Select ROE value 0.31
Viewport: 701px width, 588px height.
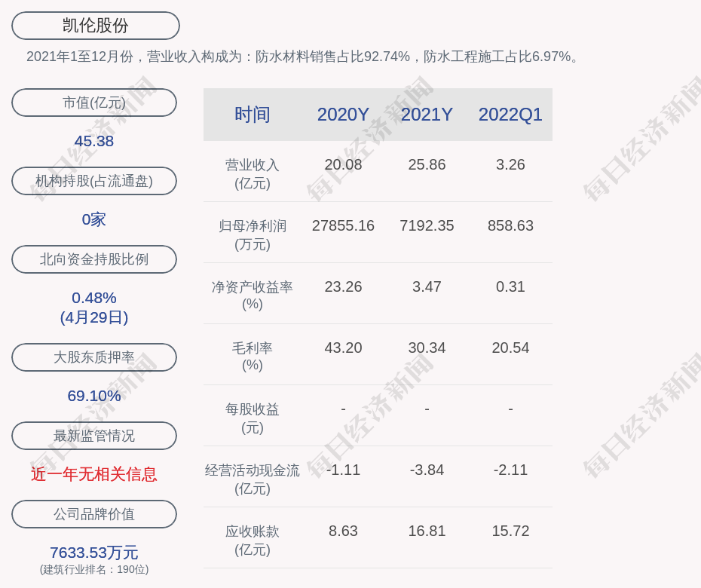pos(510,286)
